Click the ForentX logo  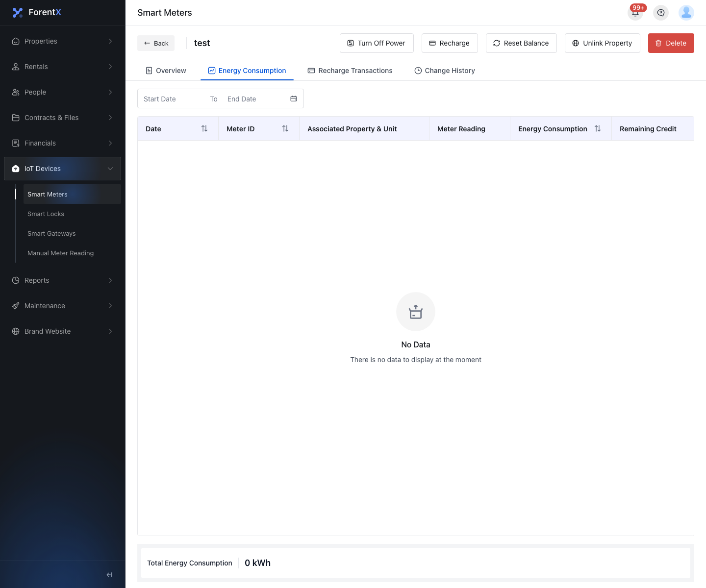37,12
